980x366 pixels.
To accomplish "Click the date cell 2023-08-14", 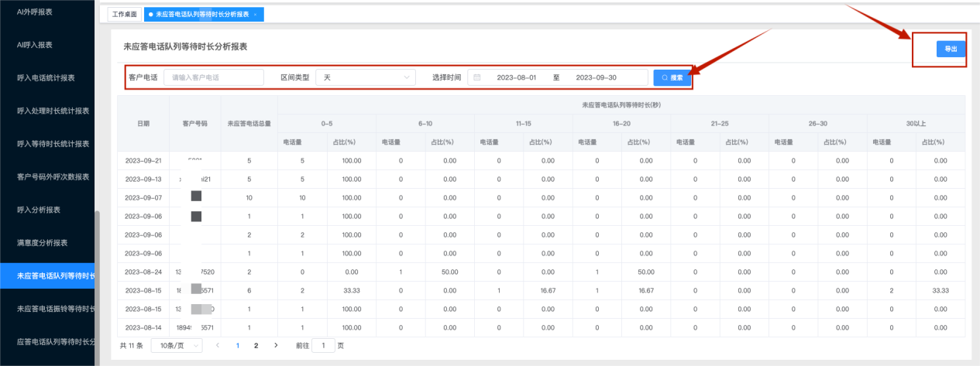I will [143, 327].
